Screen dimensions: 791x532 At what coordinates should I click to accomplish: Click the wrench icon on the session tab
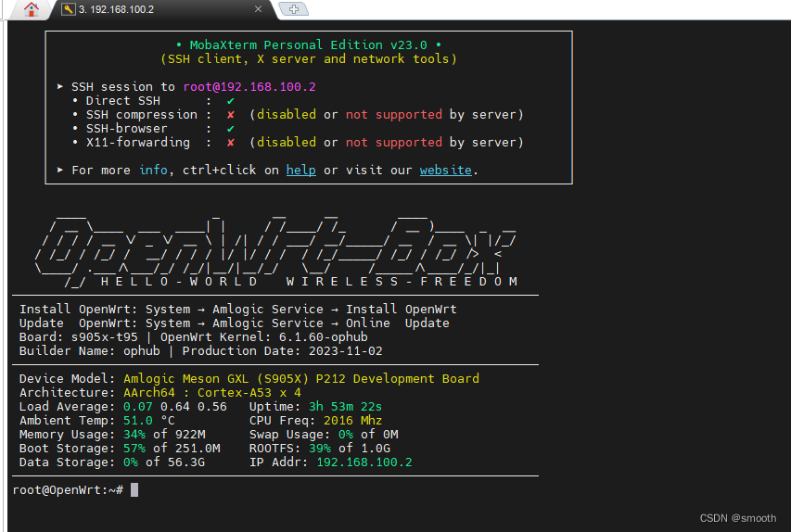tap(68, 9)
